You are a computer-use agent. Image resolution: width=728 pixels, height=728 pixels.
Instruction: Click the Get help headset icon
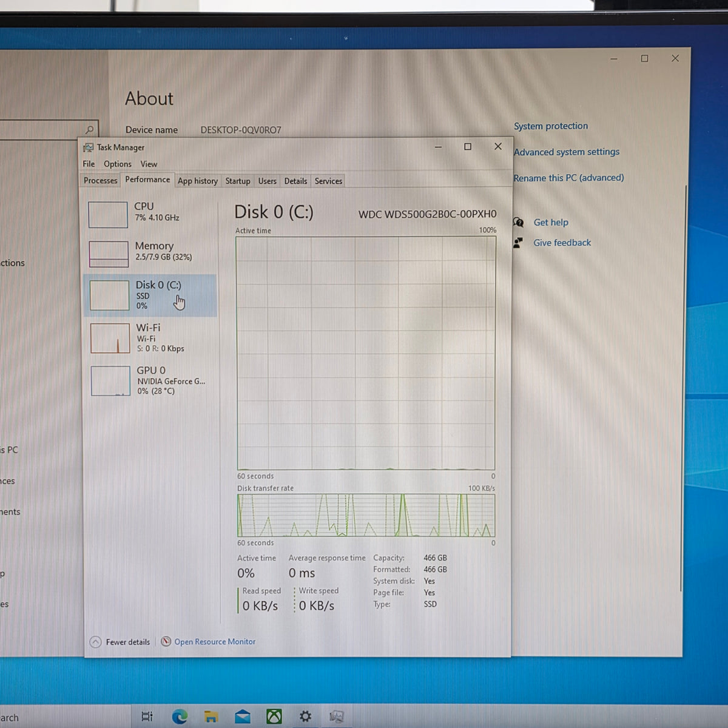pyautogui.click(x=518, y=222)
